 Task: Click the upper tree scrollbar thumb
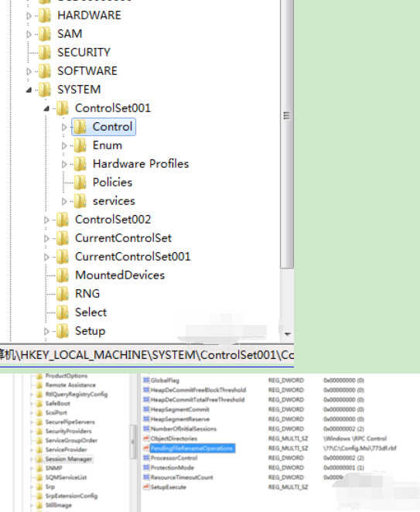pyautogui.click(x=287, y=134)
